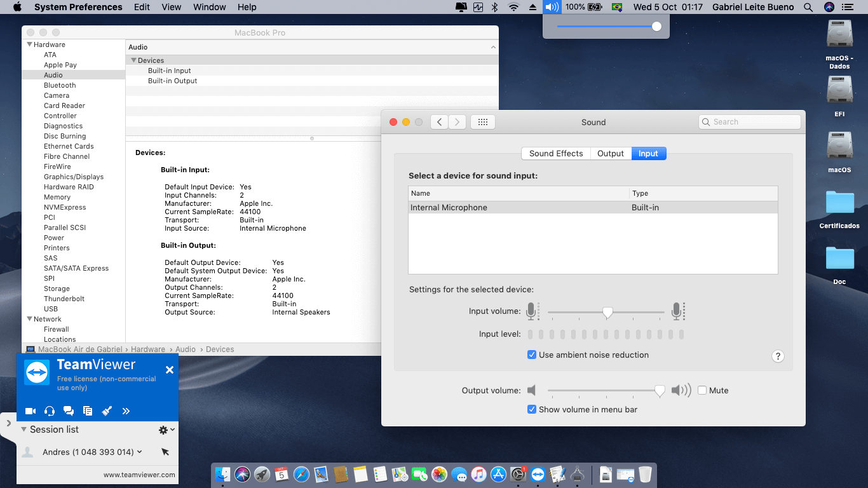
Task: Open the Edit menu
Action: [x=142, y=7]
